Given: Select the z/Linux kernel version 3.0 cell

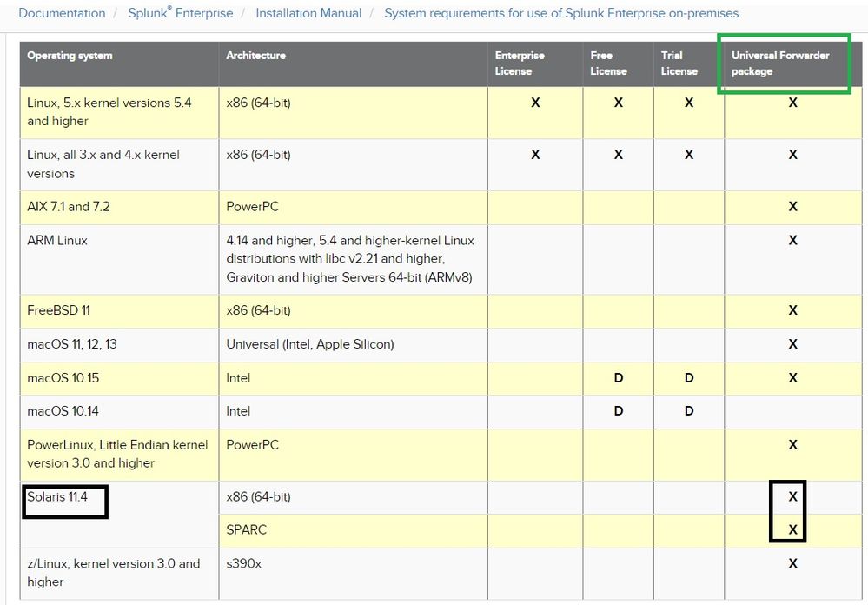Looking at the screenshot, I should coord(119,574).
